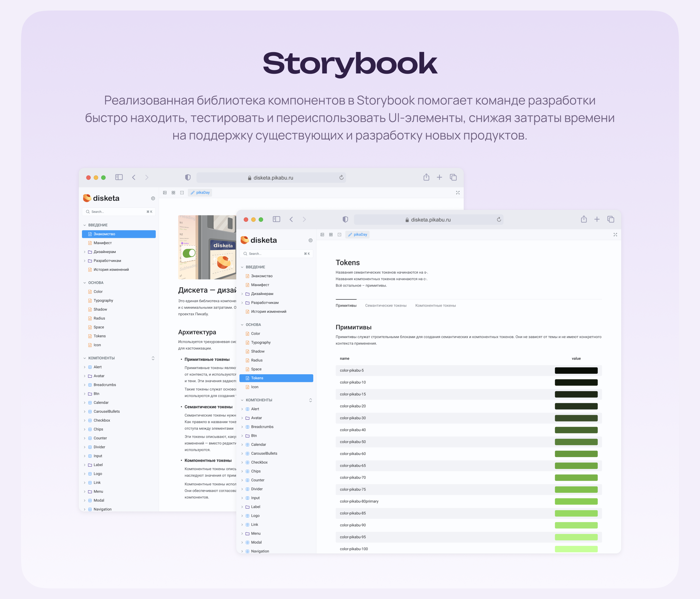Open pikaDay theme selector in back window
700x599 pixels.
point(200,193)
